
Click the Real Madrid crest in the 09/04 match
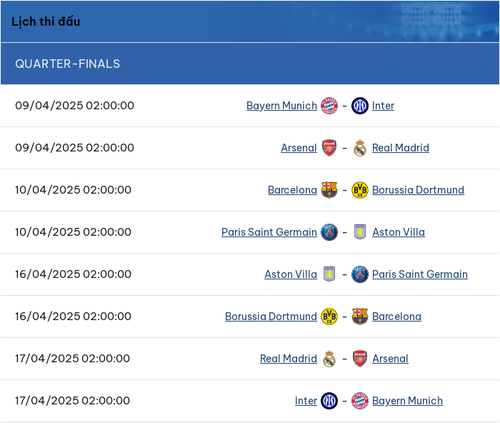360,148
